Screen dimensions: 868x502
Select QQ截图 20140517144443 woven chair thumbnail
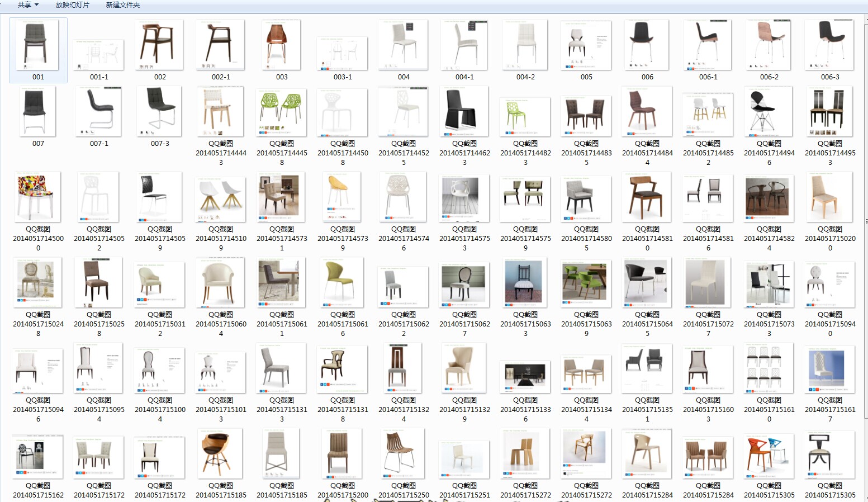[x=221, y=111]
